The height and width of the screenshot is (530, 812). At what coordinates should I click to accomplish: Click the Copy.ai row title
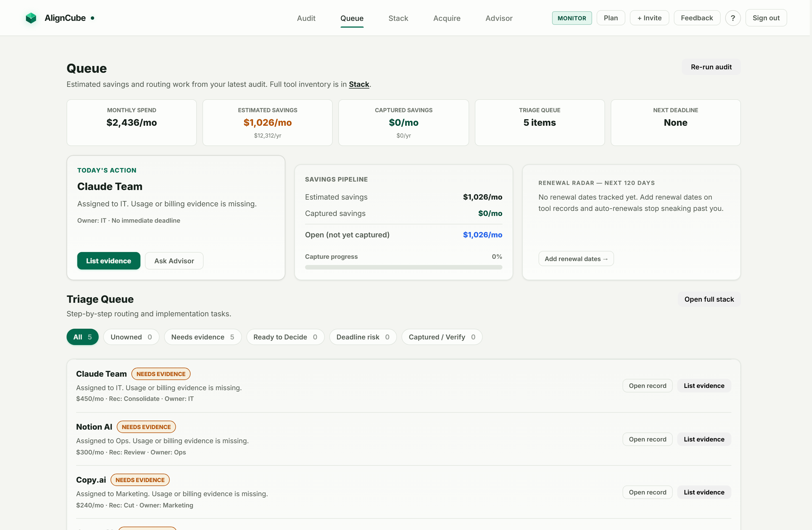point(91,480)
